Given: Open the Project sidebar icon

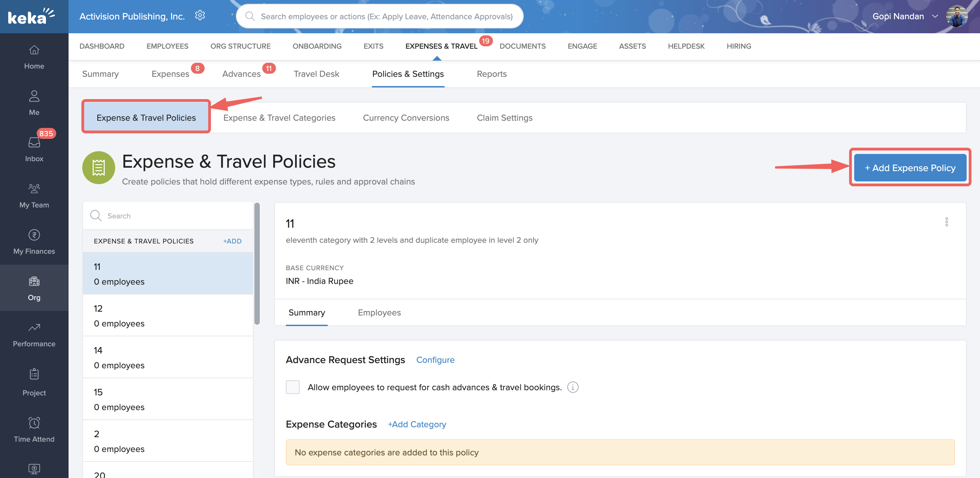Looking at the screenshot, I should 34,374.
